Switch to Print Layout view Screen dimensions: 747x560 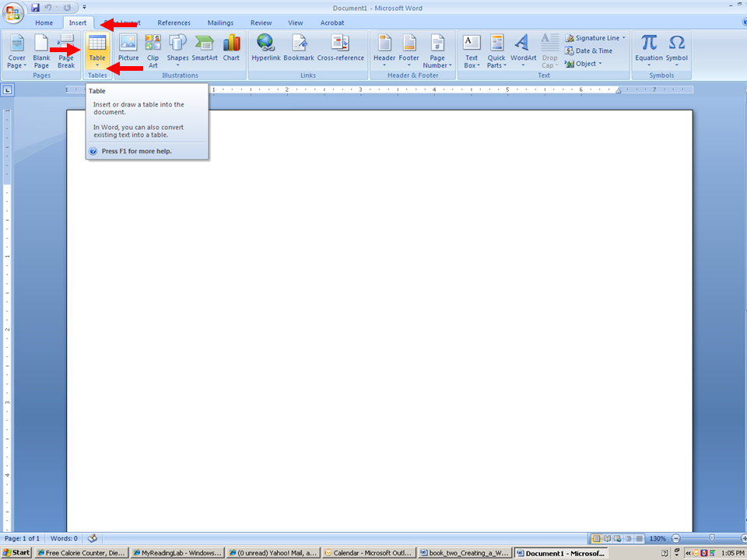(x=596, y=538)
